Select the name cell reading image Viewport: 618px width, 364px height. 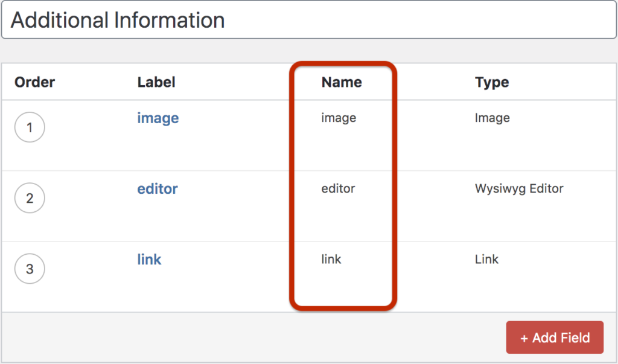pos(339,118)
